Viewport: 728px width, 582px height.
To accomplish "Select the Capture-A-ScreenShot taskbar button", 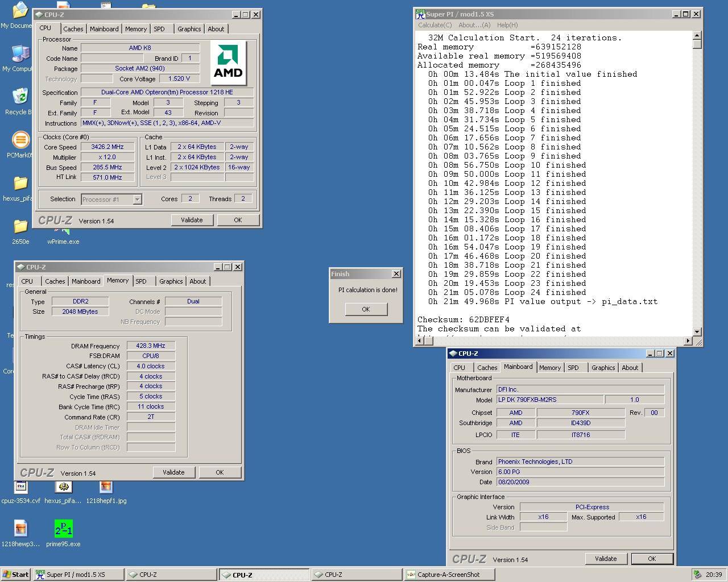I will [449, 575].
